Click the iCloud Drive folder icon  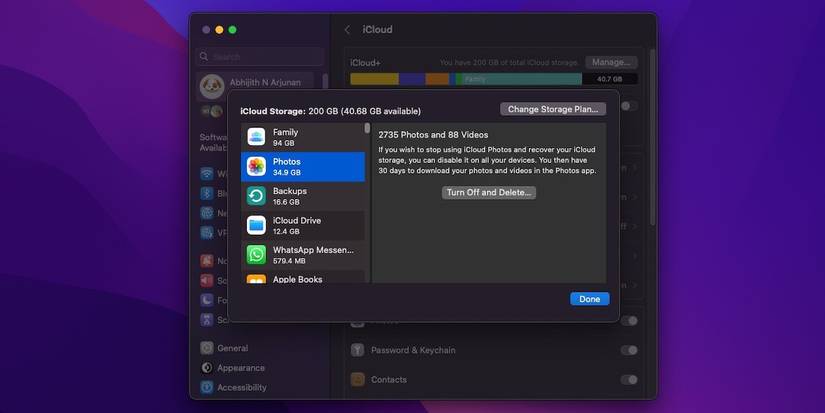256,225
